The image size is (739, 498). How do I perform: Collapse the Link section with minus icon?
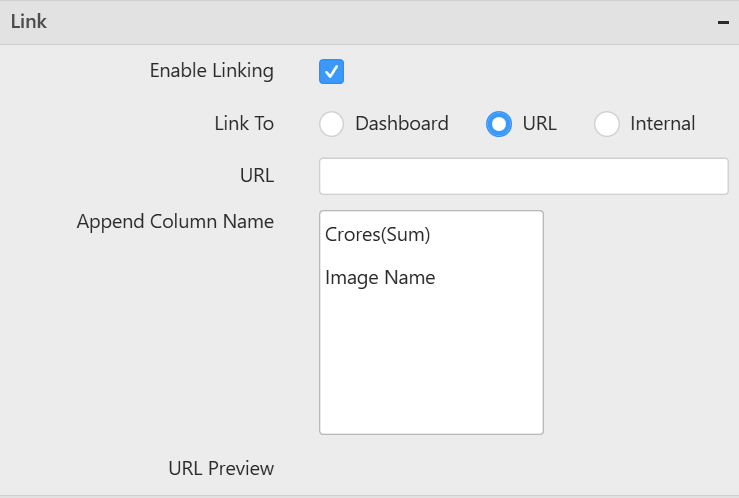click(x=723, y=22)
